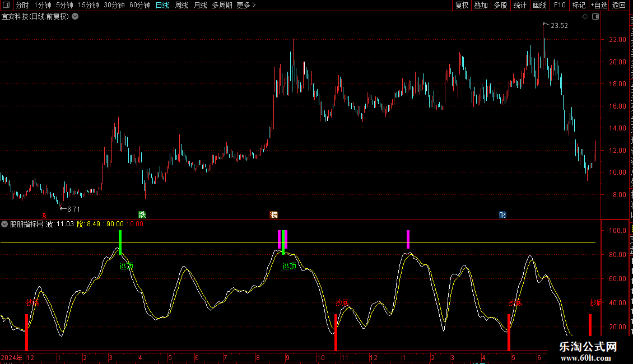Click the 22.00 price axis label

click(x=618, y=40)
